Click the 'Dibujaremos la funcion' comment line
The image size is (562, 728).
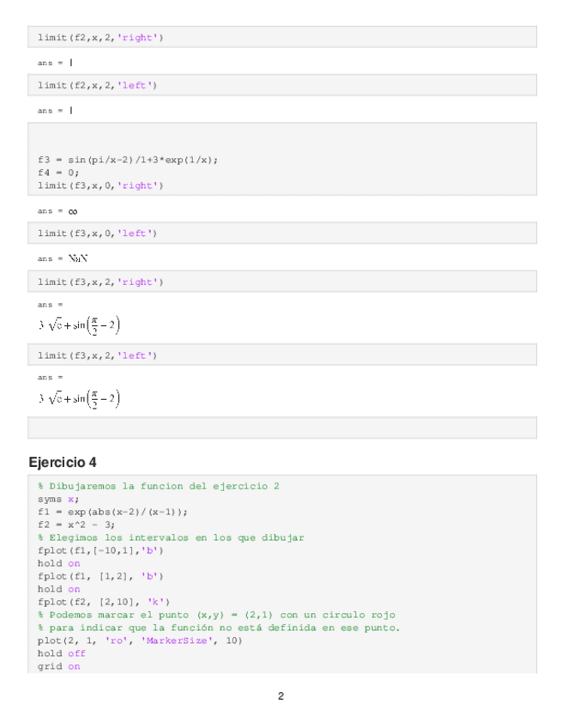(159, 487)
